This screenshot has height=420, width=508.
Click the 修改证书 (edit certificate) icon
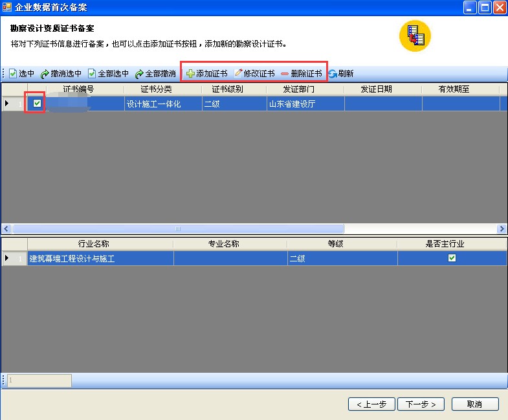tap(238, 74)
